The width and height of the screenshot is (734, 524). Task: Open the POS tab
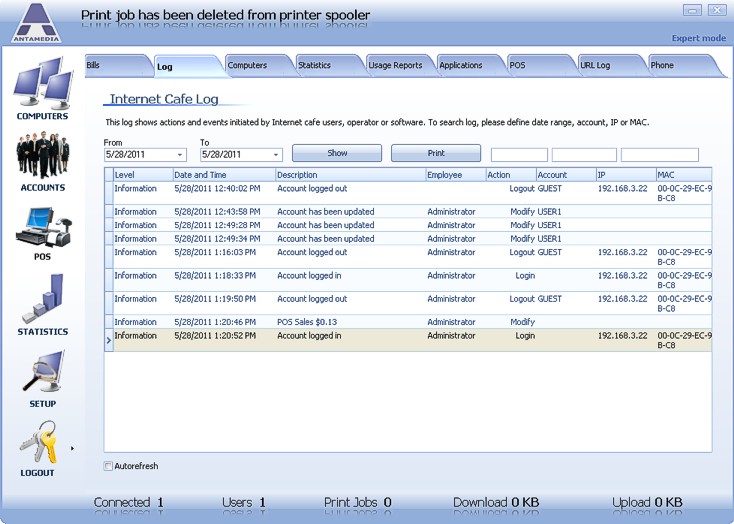click(x=542, y=66)
